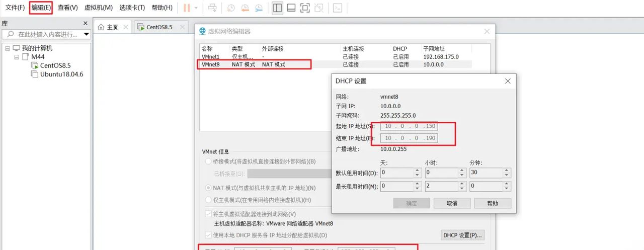644x250 pixels.
Task: Click the 我的计算机 monitor icon in library
Action: [x=17, y=48]
